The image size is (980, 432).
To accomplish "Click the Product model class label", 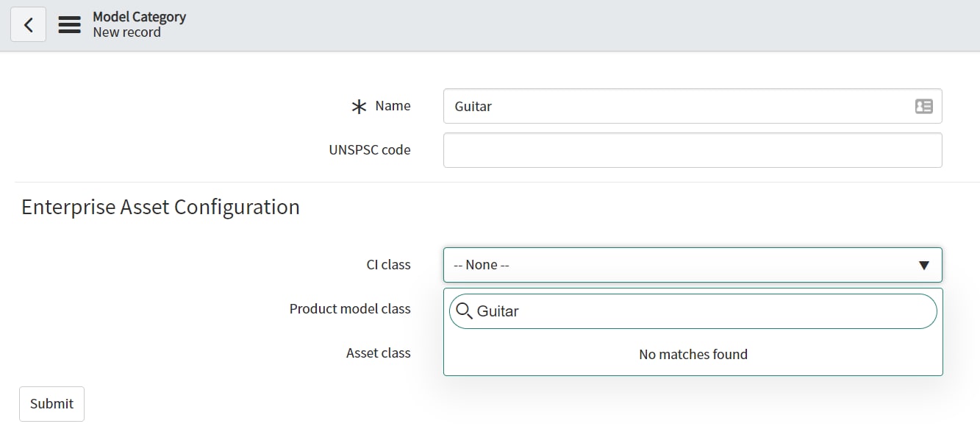I will (x=350, y=309).
